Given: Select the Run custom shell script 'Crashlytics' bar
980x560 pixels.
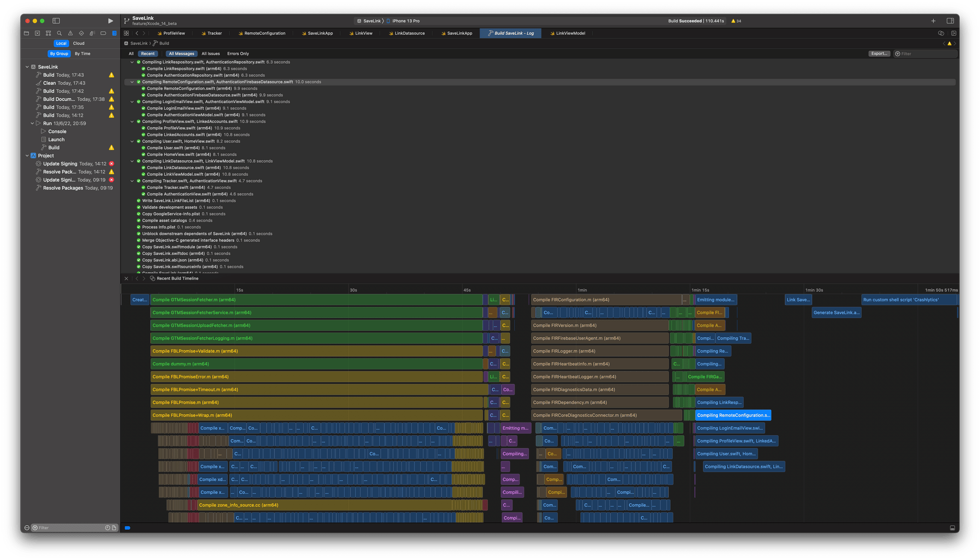Looking at the screenshot, I should 909,300.
